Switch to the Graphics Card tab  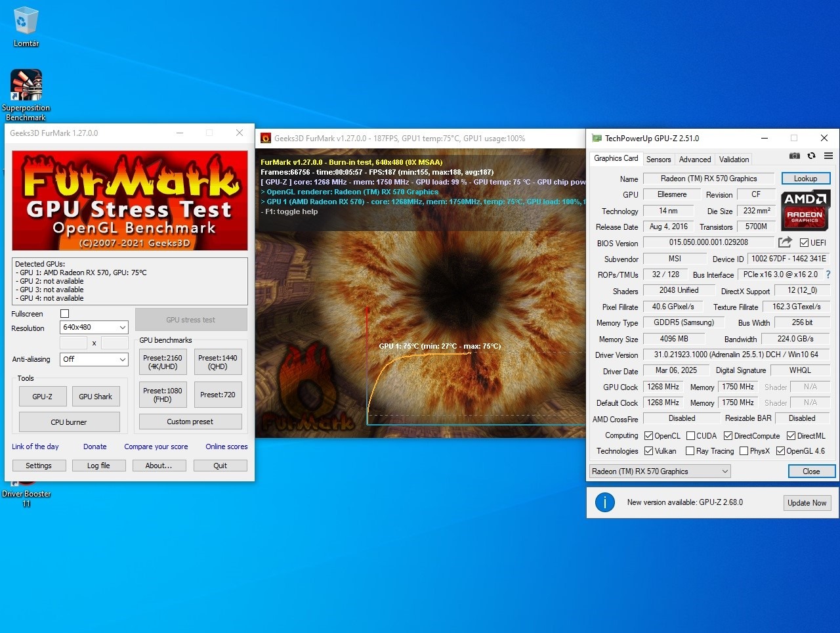point(616,158)
